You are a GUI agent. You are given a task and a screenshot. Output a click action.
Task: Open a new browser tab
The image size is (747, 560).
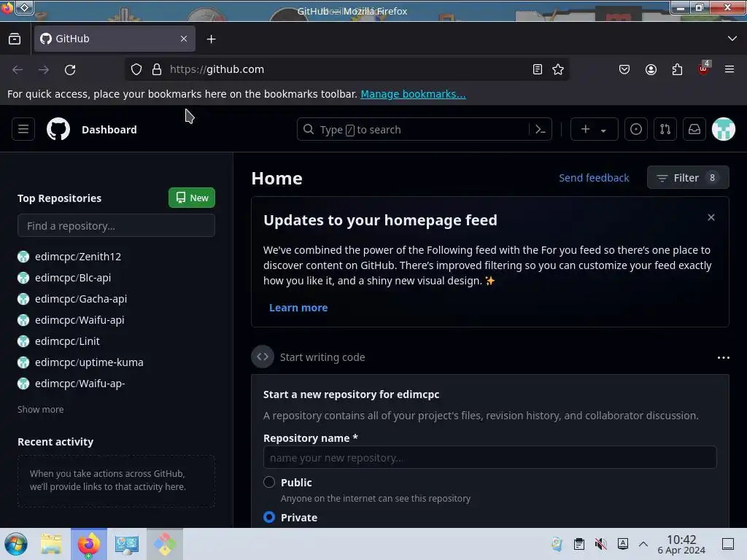(x=211, y=39)
